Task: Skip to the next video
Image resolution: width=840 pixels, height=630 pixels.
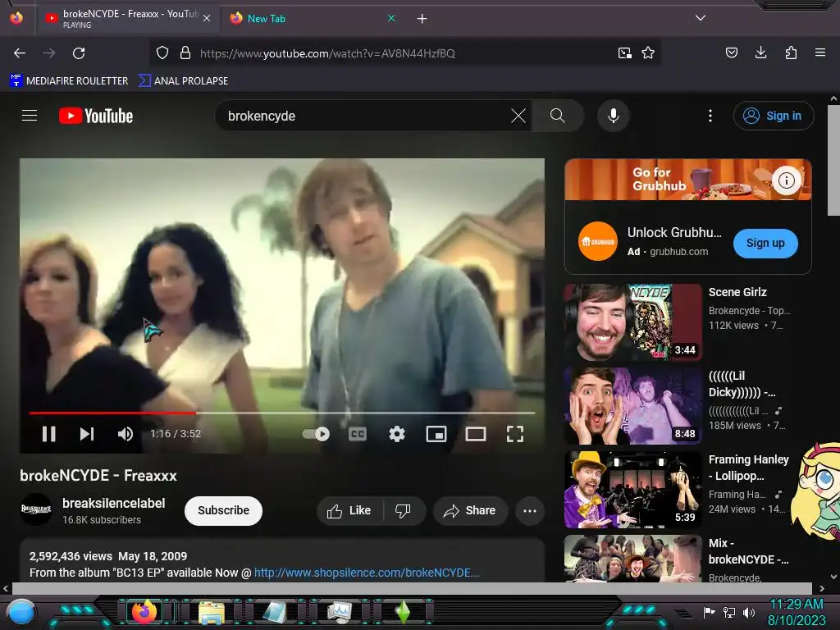Action: pos(87,434)
